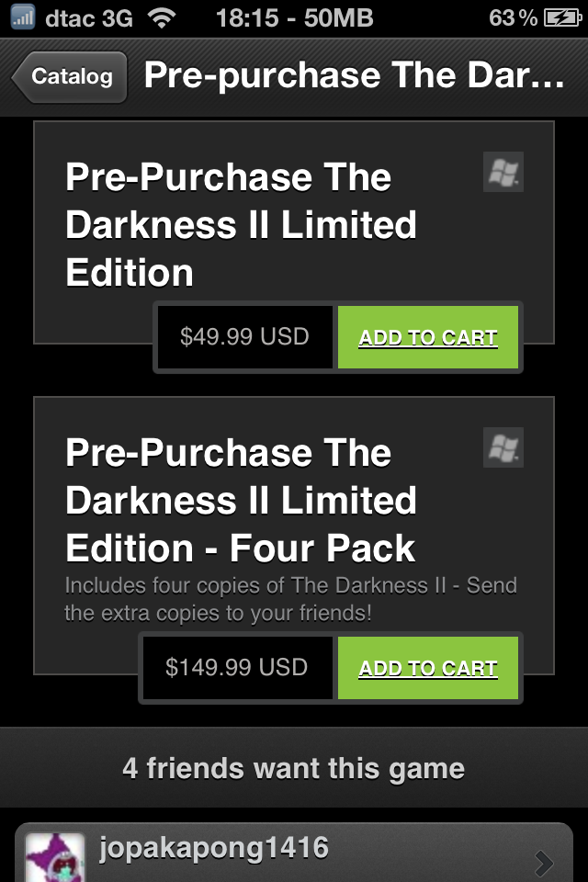Select the Pre-Purchase Darkness II Limited Edition title
Image resolution: width=588 pixels, height=882 pixels.
pyautogui.click(x=241, y=225)
